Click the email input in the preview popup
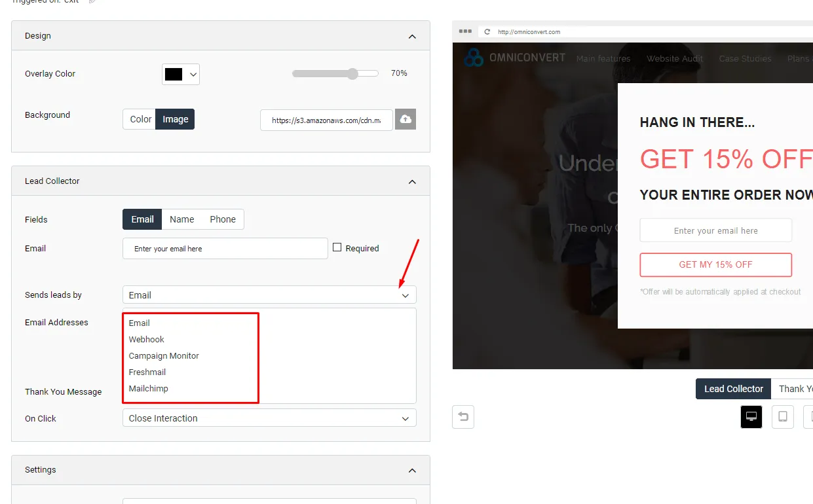 click(716, 230)
